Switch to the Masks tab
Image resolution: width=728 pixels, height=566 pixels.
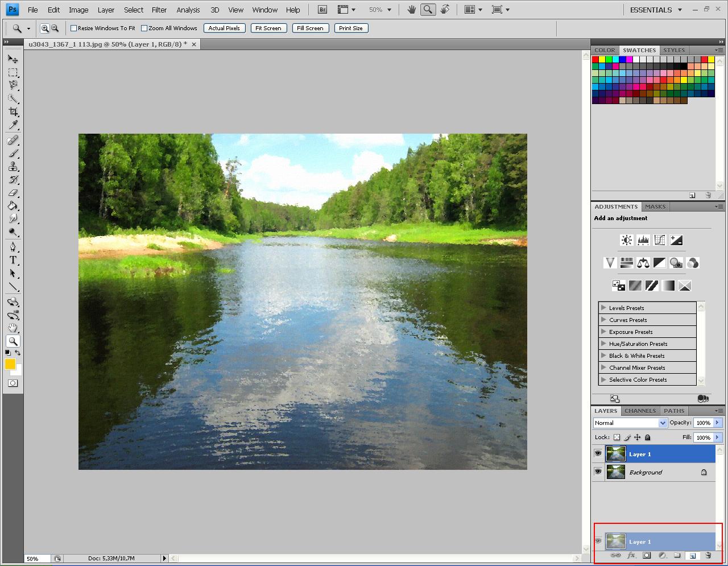coord(655,206)
